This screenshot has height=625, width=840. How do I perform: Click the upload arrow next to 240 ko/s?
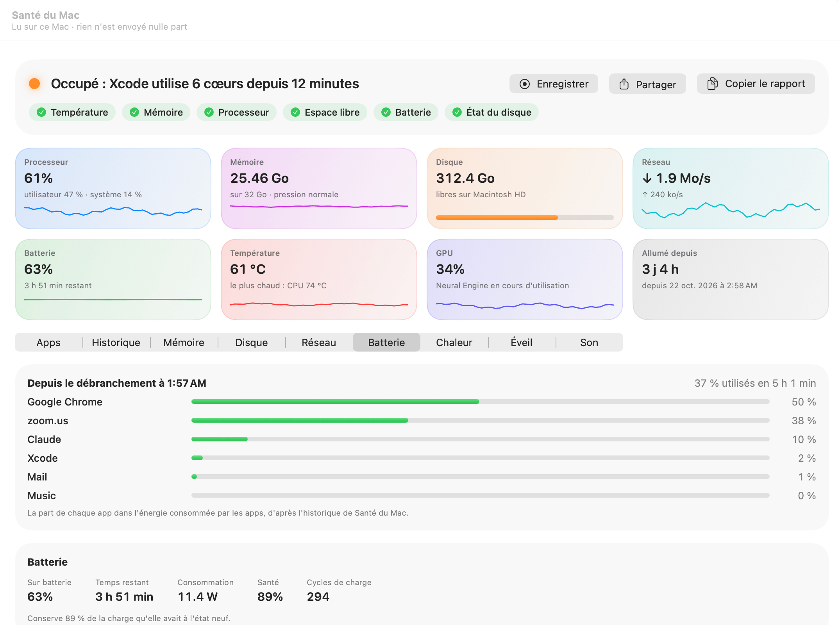[x=645, y=195]
